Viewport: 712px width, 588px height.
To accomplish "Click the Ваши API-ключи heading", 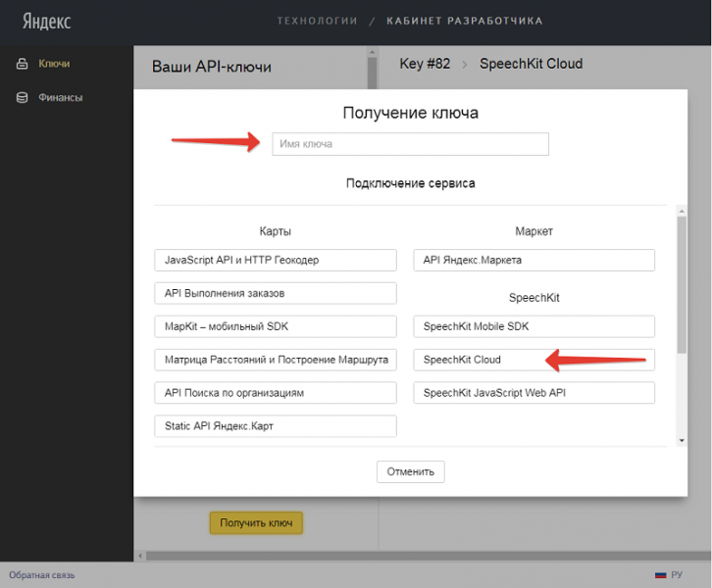I will point(212,67).
